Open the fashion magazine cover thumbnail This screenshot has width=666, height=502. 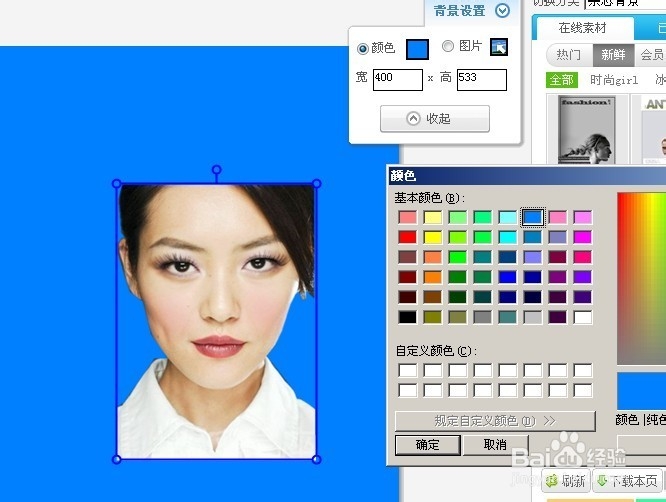[587, 130]
